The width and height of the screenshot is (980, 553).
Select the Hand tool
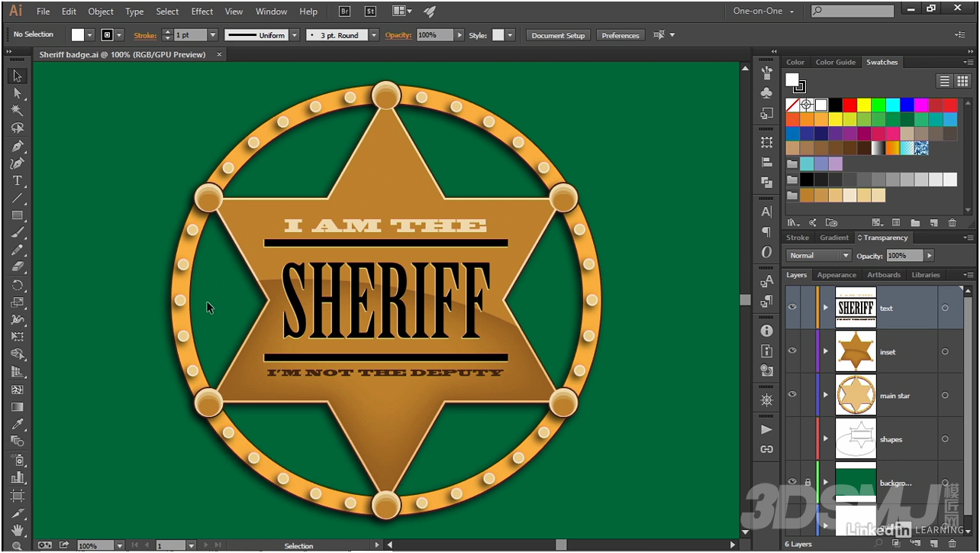point(17,529)
